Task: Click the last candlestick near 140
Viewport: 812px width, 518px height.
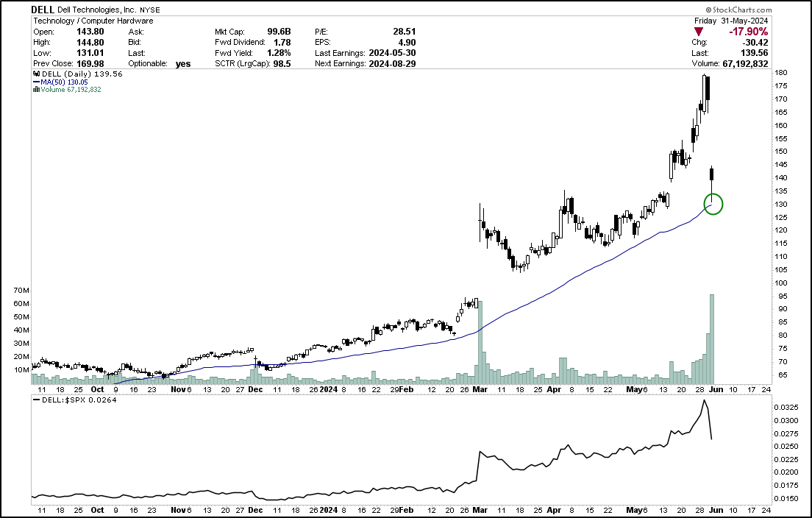Action: 712,184
